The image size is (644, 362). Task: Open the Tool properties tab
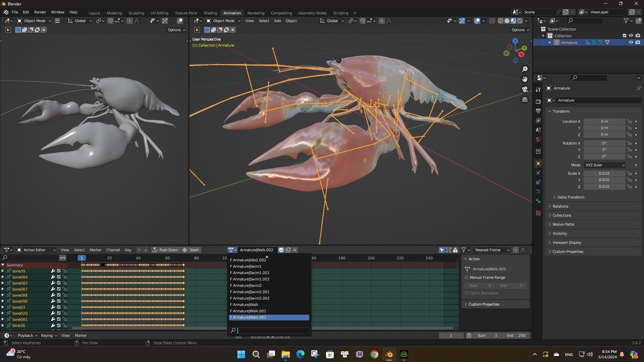tap(538, 89)
